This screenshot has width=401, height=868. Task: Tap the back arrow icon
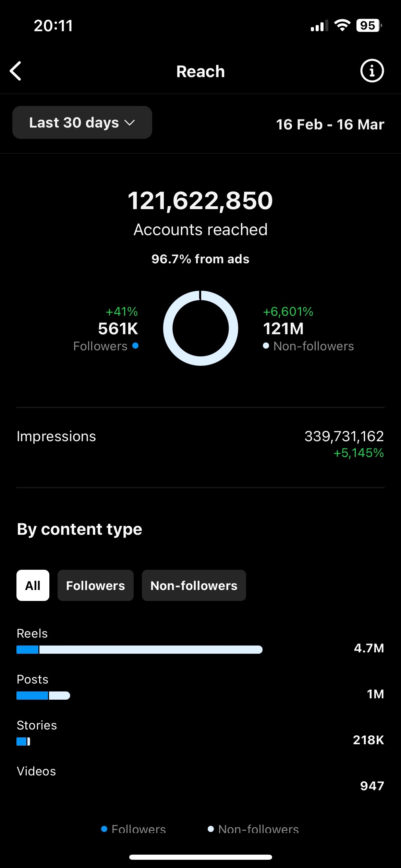15,71
